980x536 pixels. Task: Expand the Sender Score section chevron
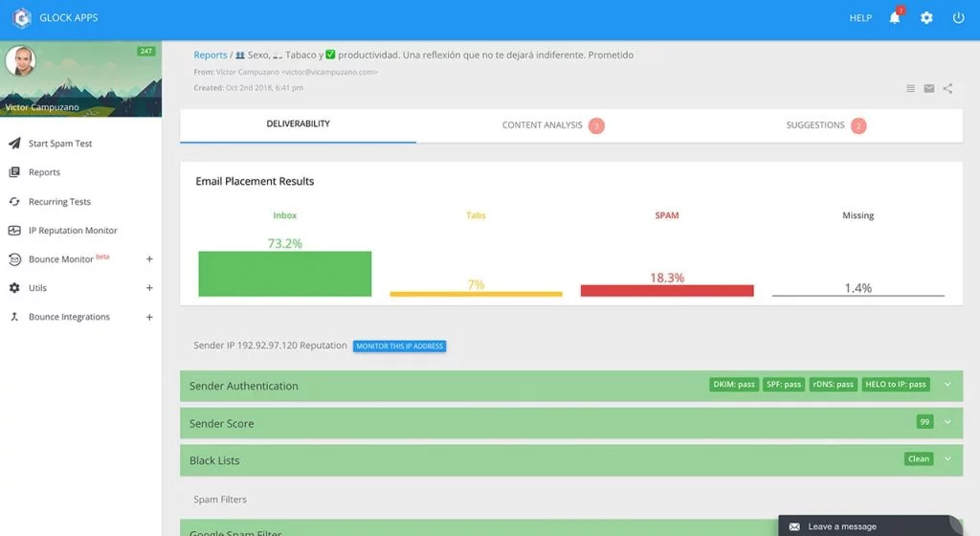(x=947, y=422)
